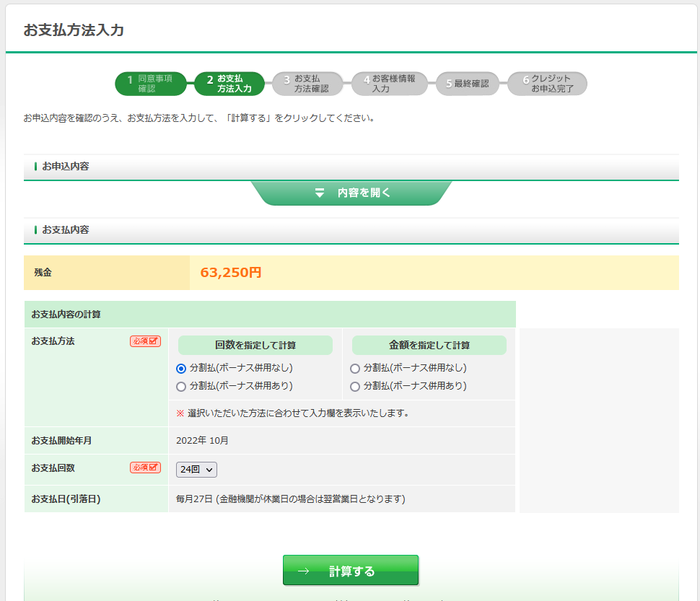This screenshot has width=700, height=601.
Task: Click the 金額を指定して計算 header
Action: [x=429, y=346]
